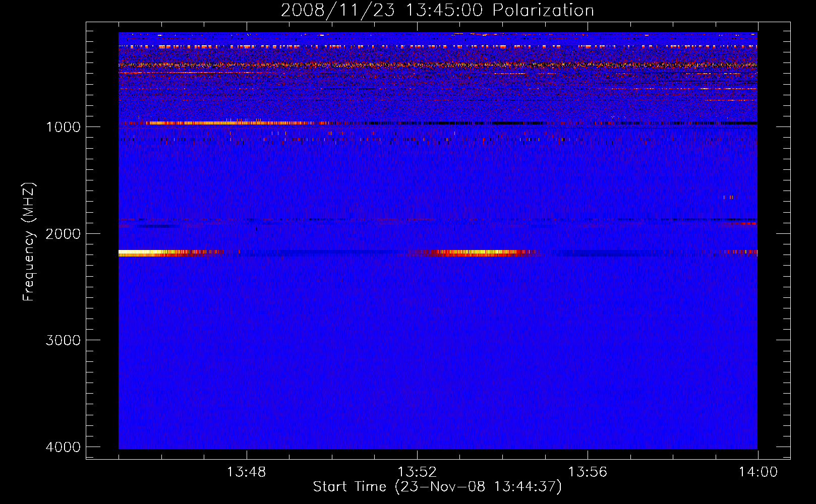Click the bright yellow band near 2200 MHz

(171, 253)
